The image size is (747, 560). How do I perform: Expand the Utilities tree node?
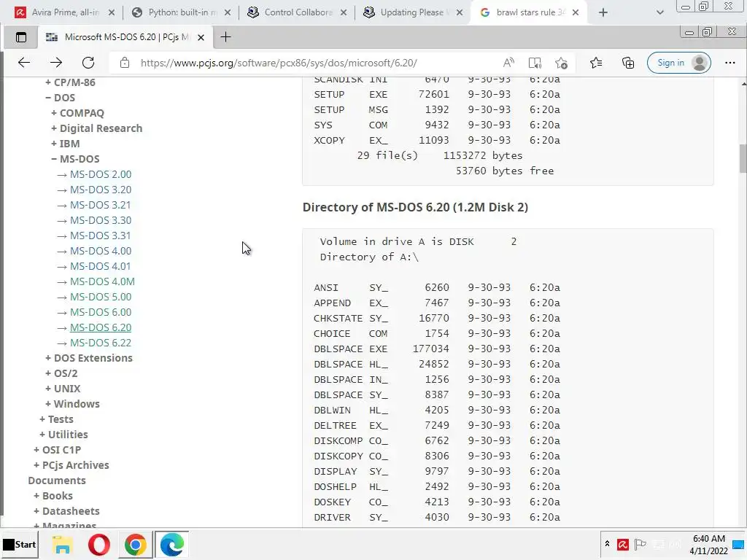click(63, 435)
